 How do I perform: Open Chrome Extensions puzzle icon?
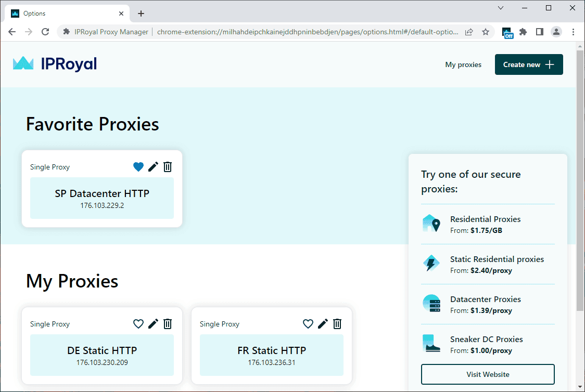(x=523, y=32)
